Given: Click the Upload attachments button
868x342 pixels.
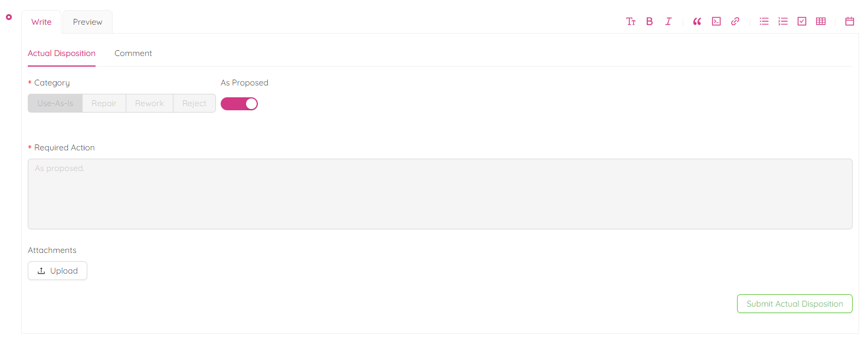Looking at the screenshot, I should tap(57, 271).
